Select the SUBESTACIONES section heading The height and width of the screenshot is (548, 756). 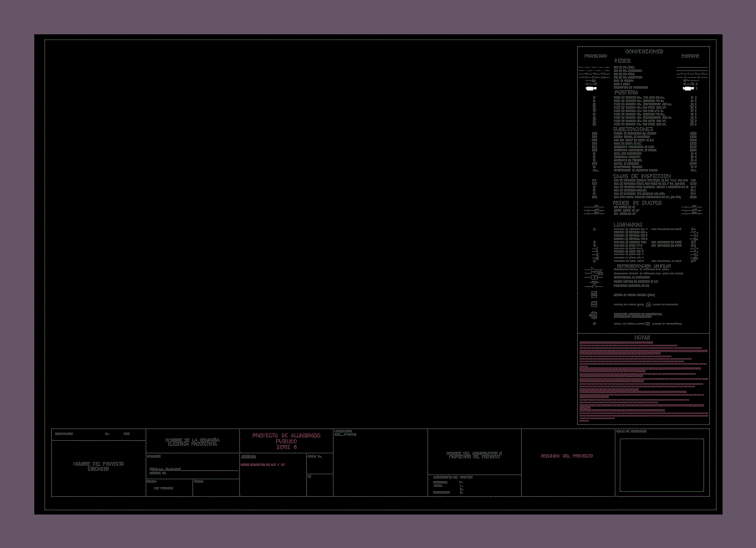(x=633, y=130)
